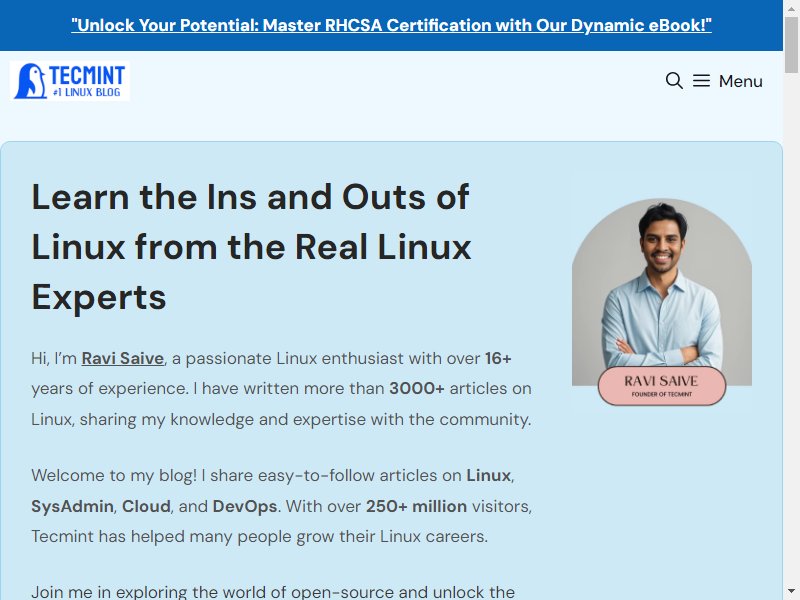
Task: Click the bold 'DevOps' word
Action: point(245,506)
